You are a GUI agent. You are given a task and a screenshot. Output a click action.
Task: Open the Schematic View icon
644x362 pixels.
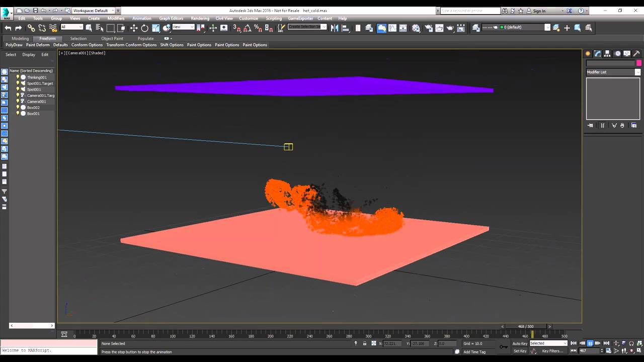coord(403,28)
